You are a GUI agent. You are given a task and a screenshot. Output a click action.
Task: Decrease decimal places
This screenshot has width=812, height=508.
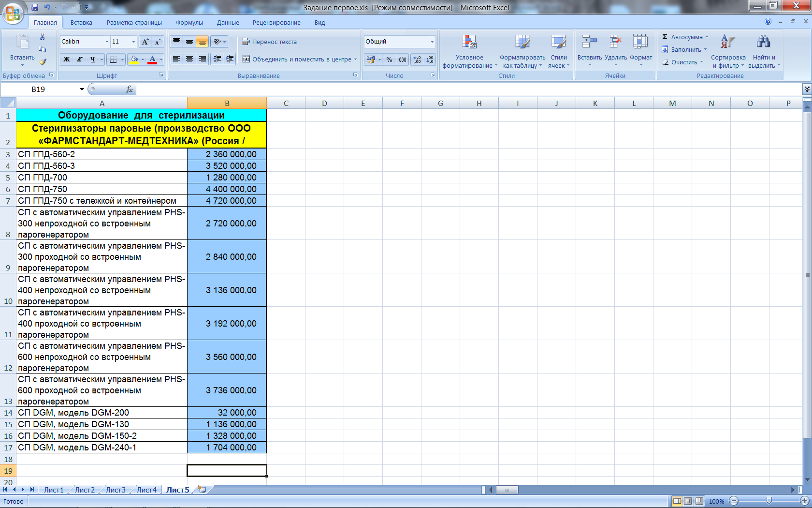[430, 60]
